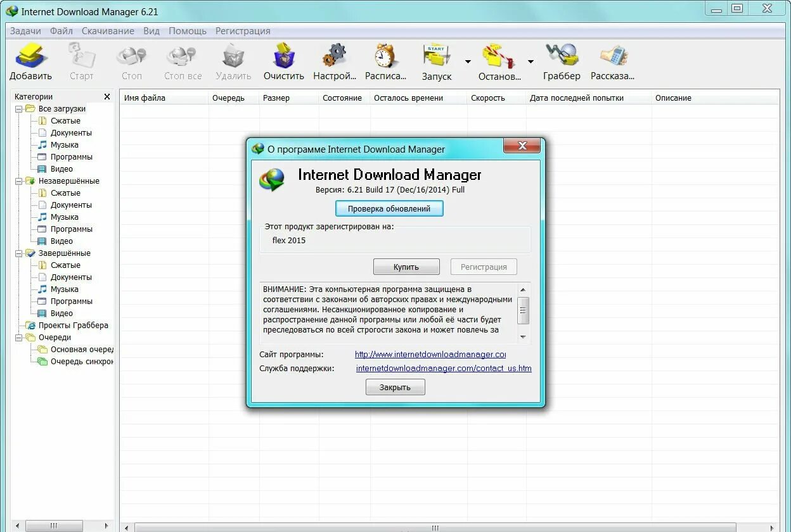Click the categories panel horizontal scrollbar thumb
The image size is (791, 532).
click(53, 526)
